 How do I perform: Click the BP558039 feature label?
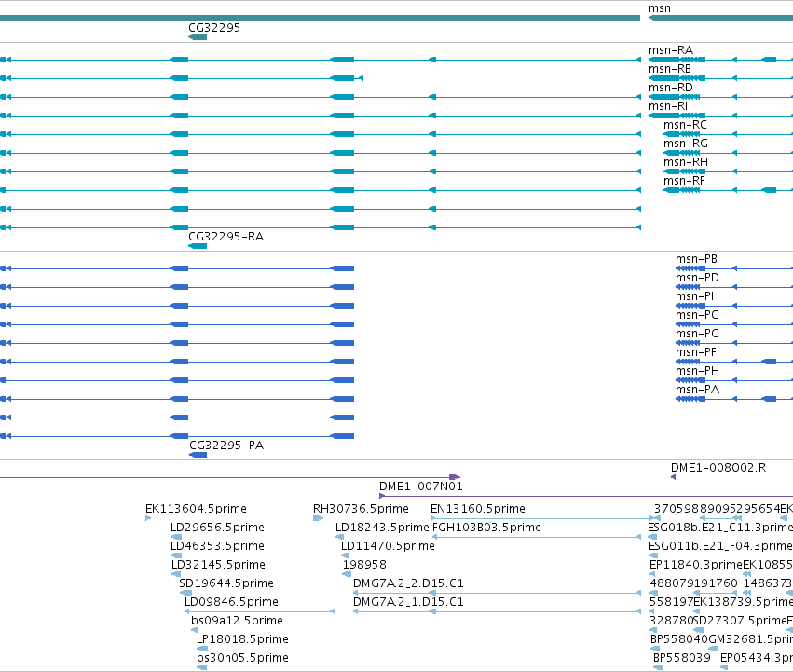click(682, 658)
